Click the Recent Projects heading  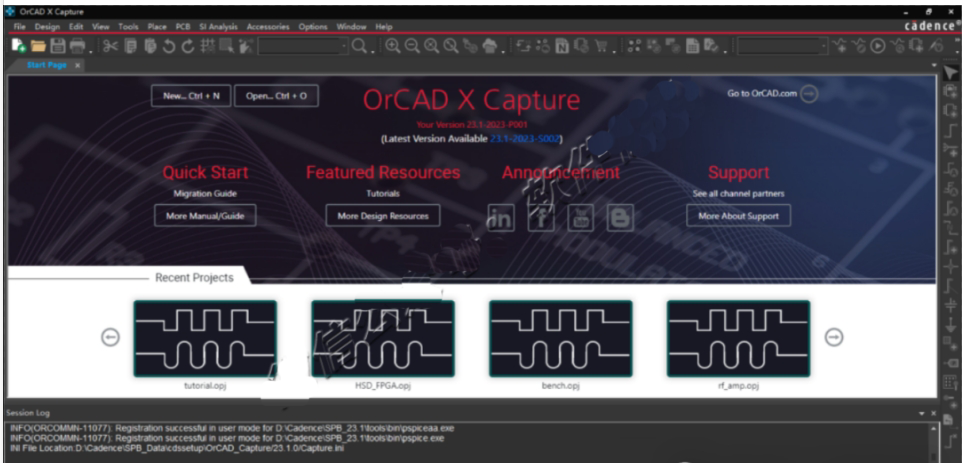[x=194, y=277]
